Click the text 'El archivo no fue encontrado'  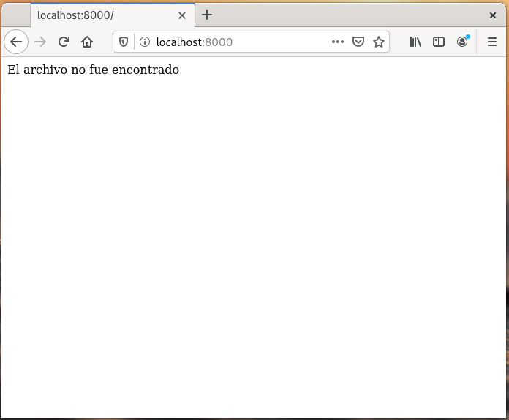(93, 70)
